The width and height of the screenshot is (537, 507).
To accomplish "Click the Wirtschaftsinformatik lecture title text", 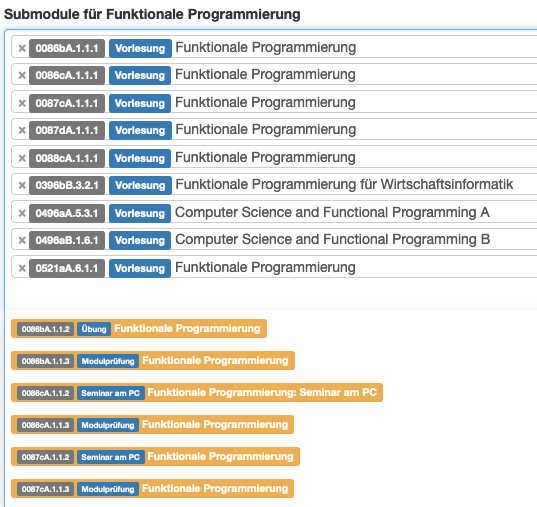I will point(344,185).
